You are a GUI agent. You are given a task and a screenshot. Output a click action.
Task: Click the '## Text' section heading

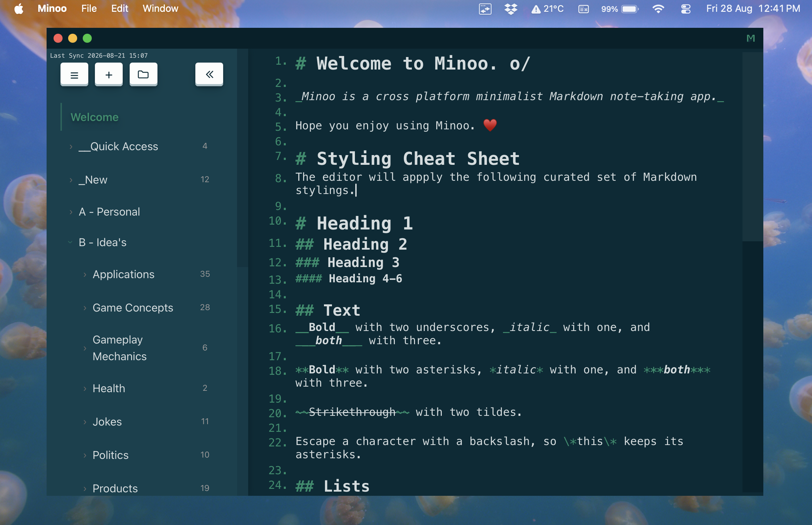coord(328,310)
